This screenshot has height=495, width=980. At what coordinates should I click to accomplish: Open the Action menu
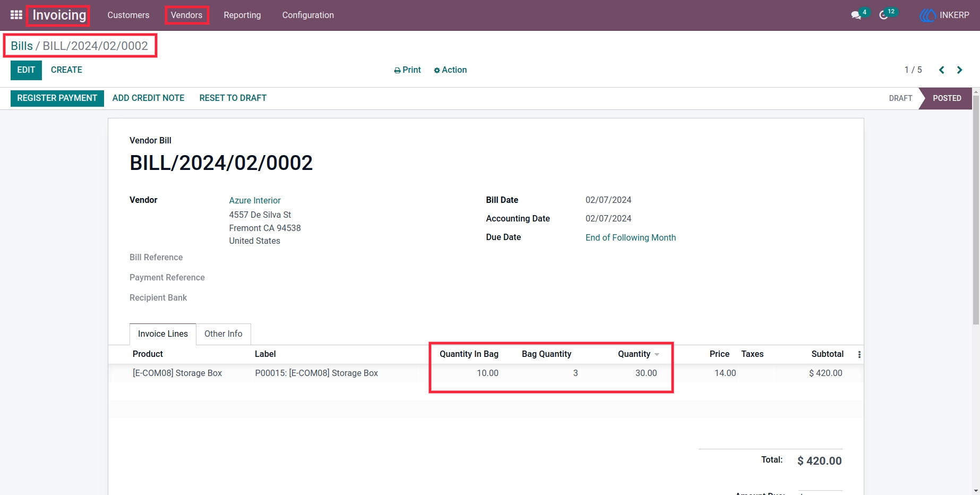point(450,70)
